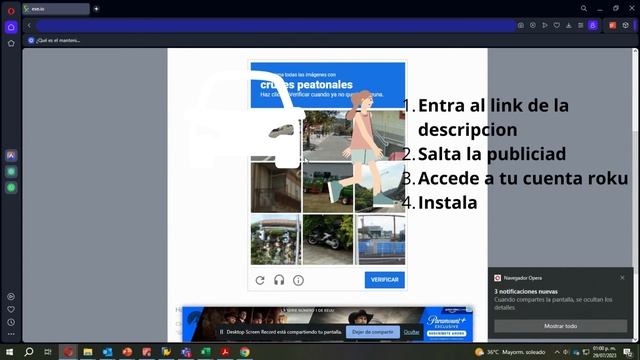Open PowerPoint from the taskbar
This screenshot has width=640, height=360.
click(127, 352)
